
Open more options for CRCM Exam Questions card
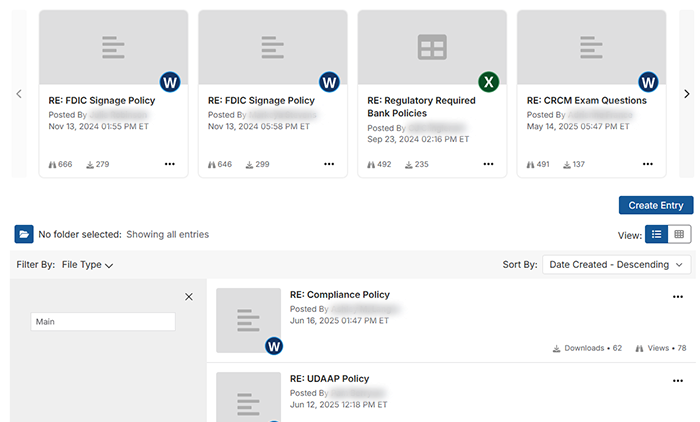pyautogui.click(x=648, y=164)
